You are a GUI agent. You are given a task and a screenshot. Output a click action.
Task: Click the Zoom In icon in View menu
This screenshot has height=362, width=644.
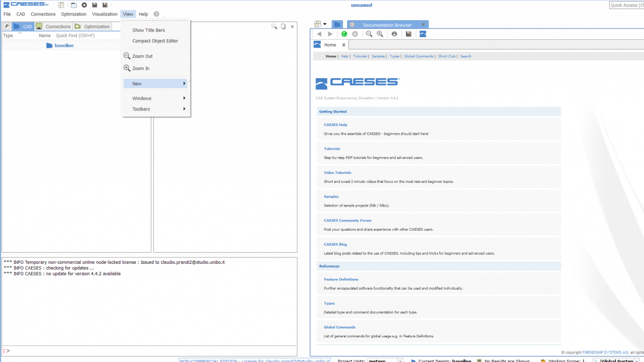[x=127, y=68]
